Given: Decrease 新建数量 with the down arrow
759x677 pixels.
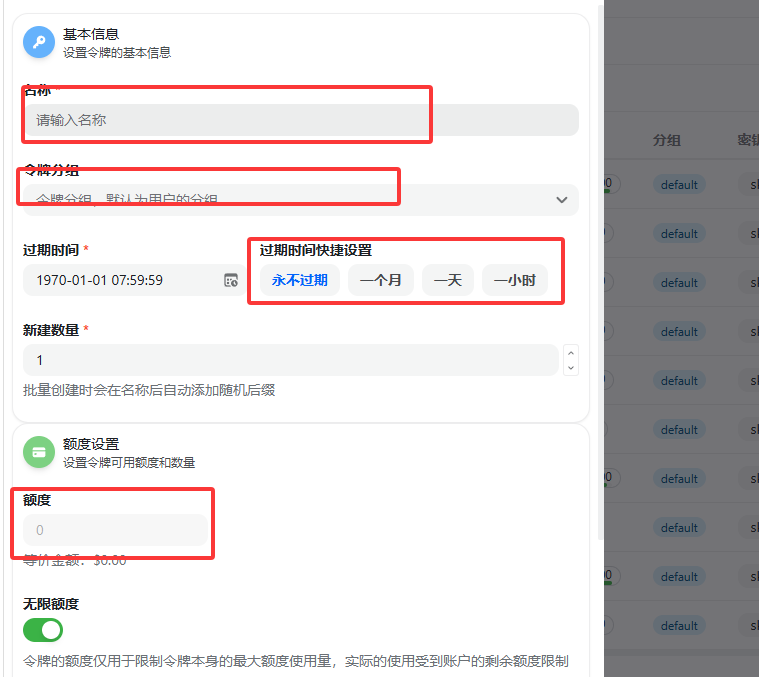Looking at the screenshot, I should click(x=571, y=368).
